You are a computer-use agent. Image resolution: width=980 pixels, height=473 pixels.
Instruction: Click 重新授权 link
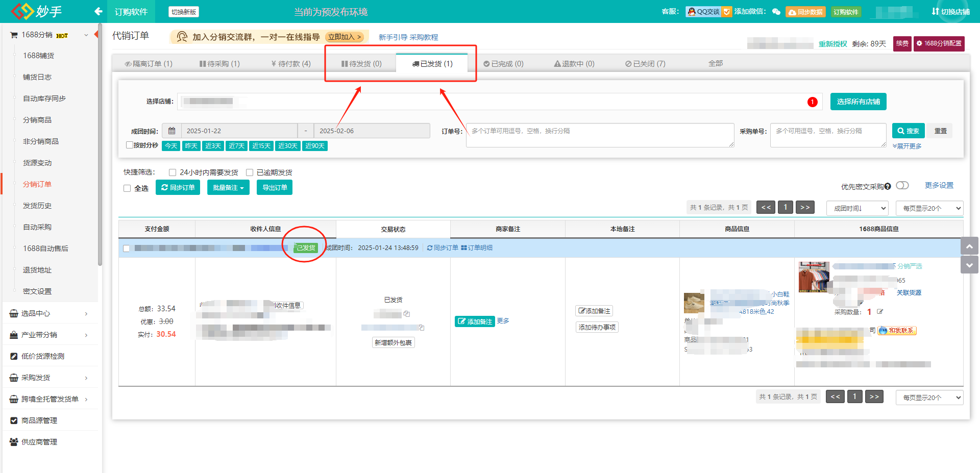[x=833, y=44]
